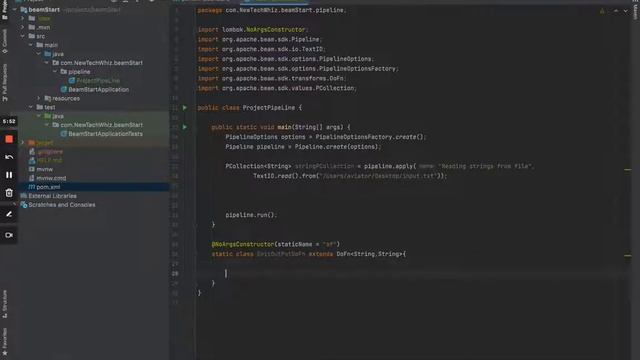The width and height of the screenshot is (640, 360).
Task: Collapse the src folder chevron
Action: pos(23,36)
